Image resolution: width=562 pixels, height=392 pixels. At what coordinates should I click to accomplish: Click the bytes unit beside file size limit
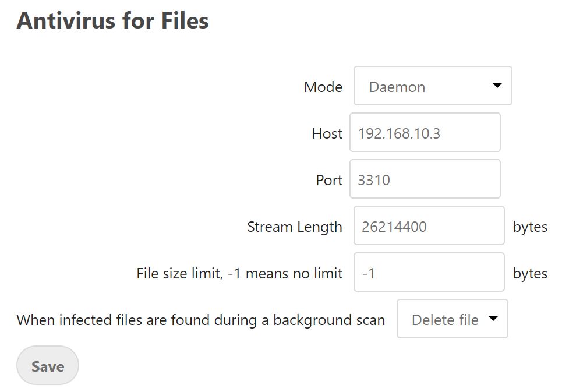(530, 273)
